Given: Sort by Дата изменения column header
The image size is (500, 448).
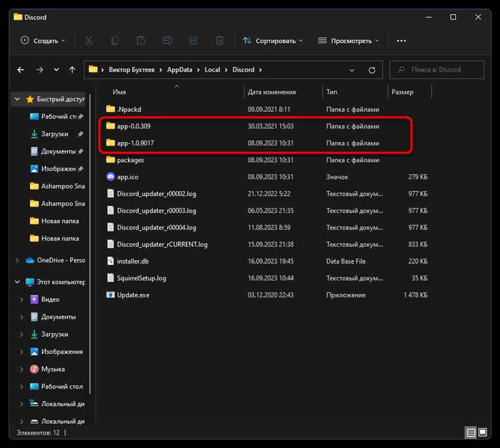Looking at the screenshot, I should [272, 92].
